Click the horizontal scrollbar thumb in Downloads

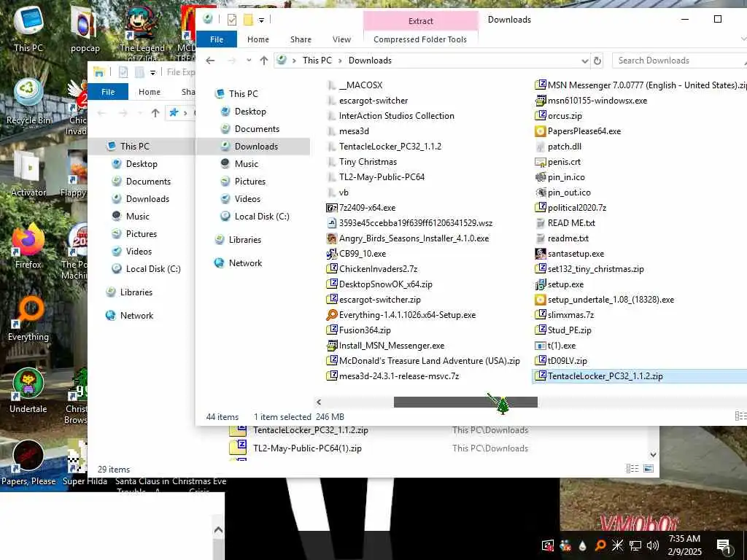tap(465, 402)
